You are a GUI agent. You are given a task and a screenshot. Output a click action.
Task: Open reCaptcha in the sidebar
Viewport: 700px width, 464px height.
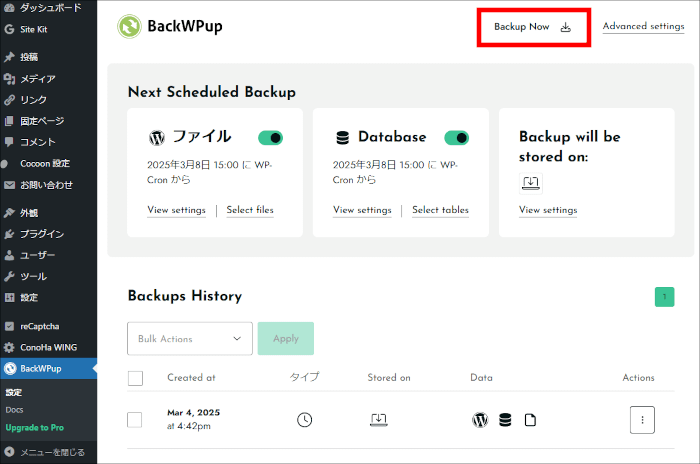coord(48,326)
